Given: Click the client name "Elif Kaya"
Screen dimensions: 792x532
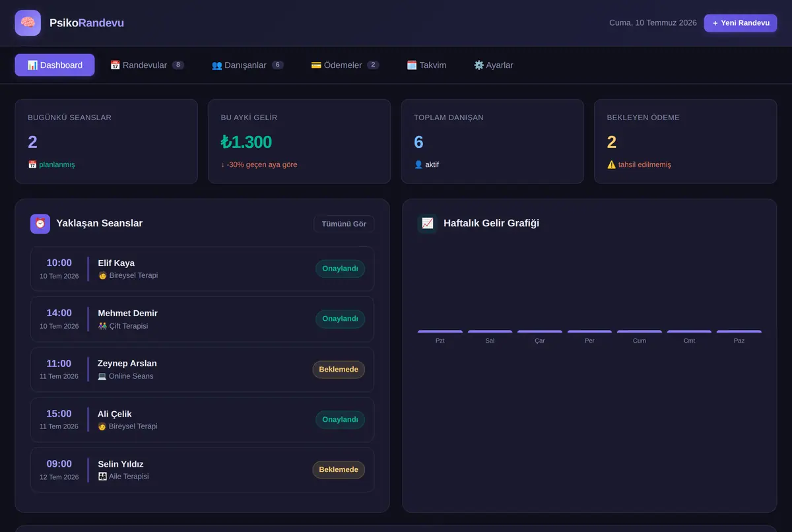Looking at the screenshot, I should (x=116, y=263).
